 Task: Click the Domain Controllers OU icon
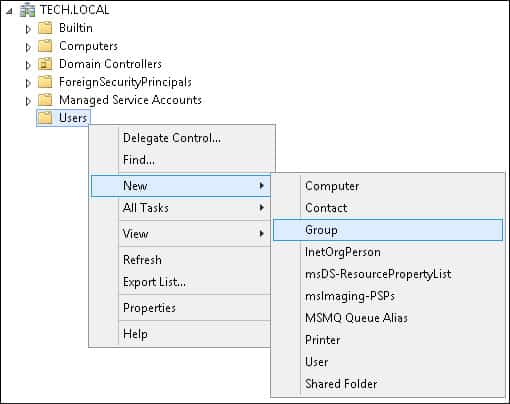[45, 64]
